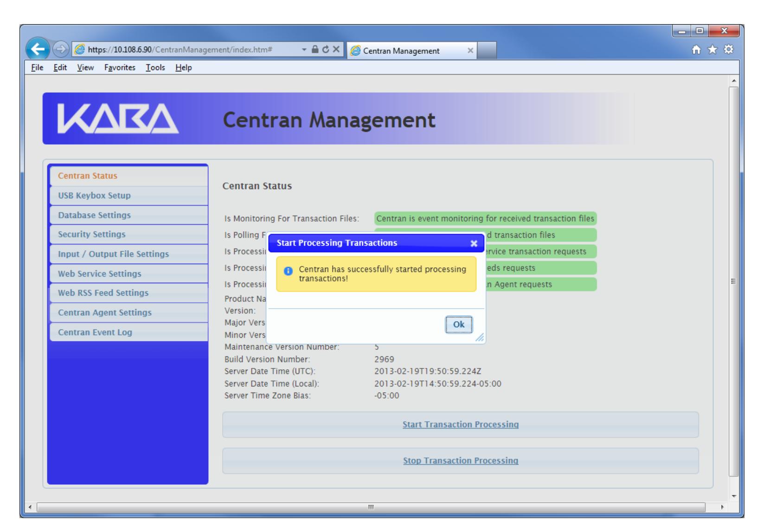Click the 'Is Monitoring For Transaction Files:' label

(292, 218)
